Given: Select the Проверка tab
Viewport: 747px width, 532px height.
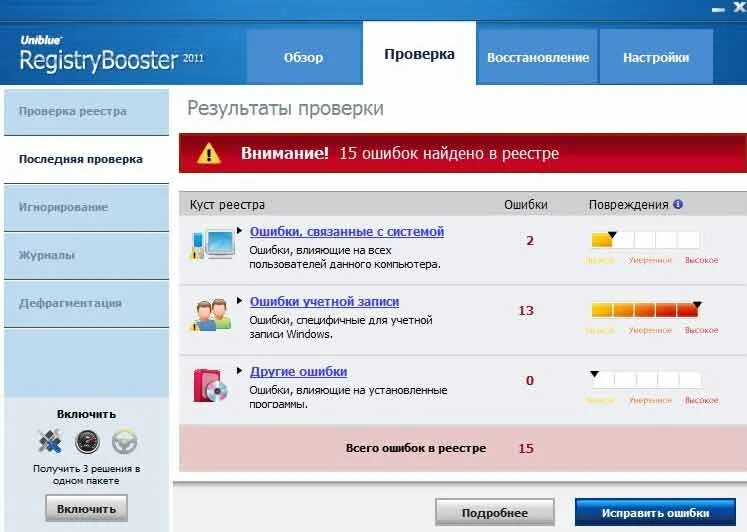Looking at the screenshot, I should 419,53.
